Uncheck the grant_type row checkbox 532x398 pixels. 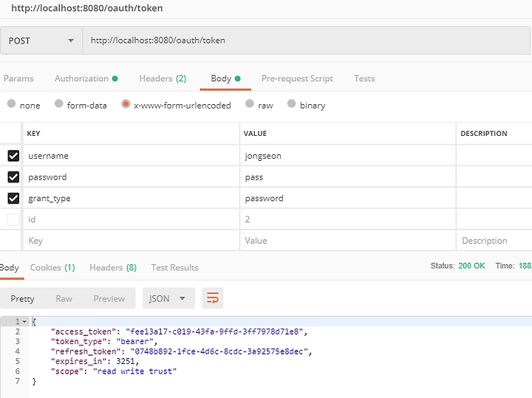13,199
